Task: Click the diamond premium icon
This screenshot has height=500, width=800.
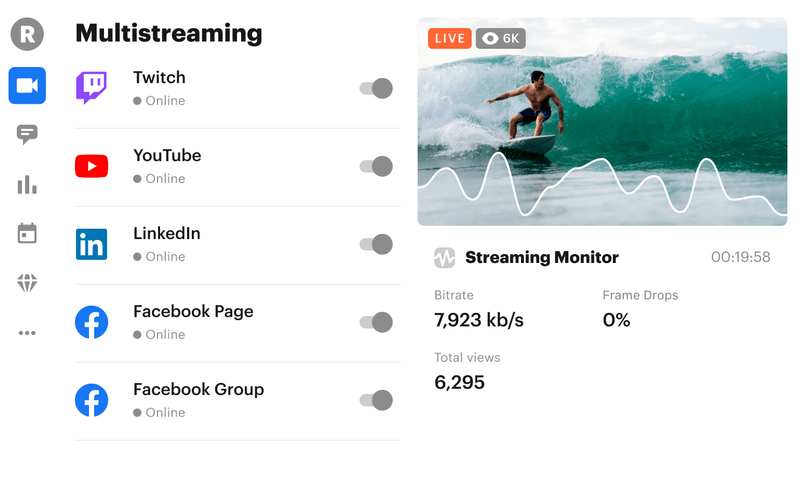Action: point(27,283)
